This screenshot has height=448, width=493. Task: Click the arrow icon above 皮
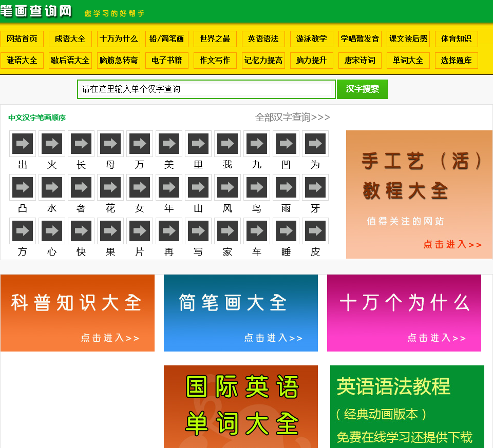pyautogui.click(x=315, y=231)
